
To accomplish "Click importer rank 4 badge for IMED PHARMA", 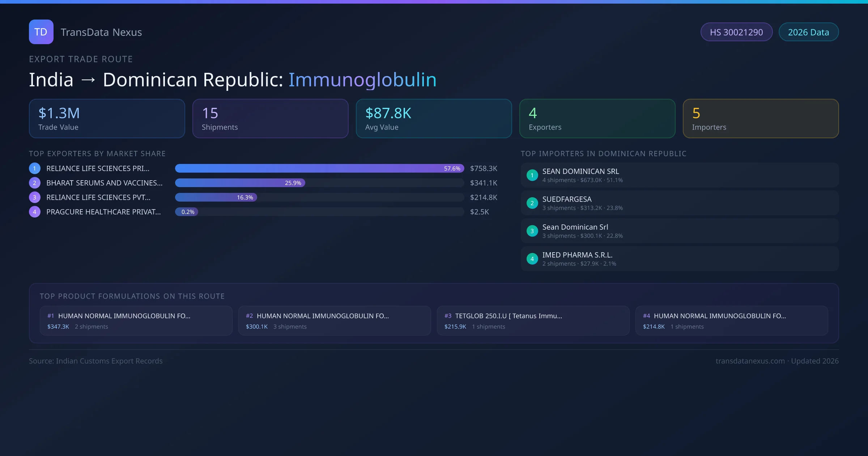I will (532, 259).
